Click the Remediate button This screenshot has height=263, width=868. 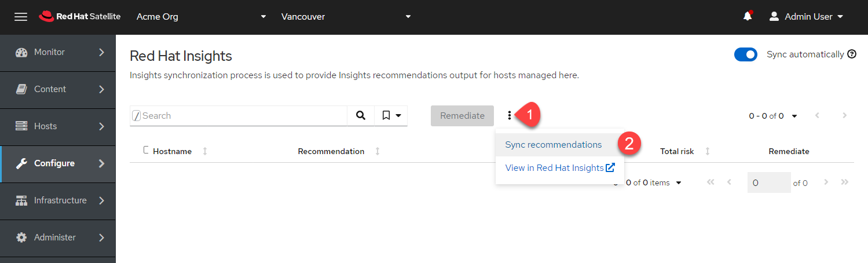point(462,116)
